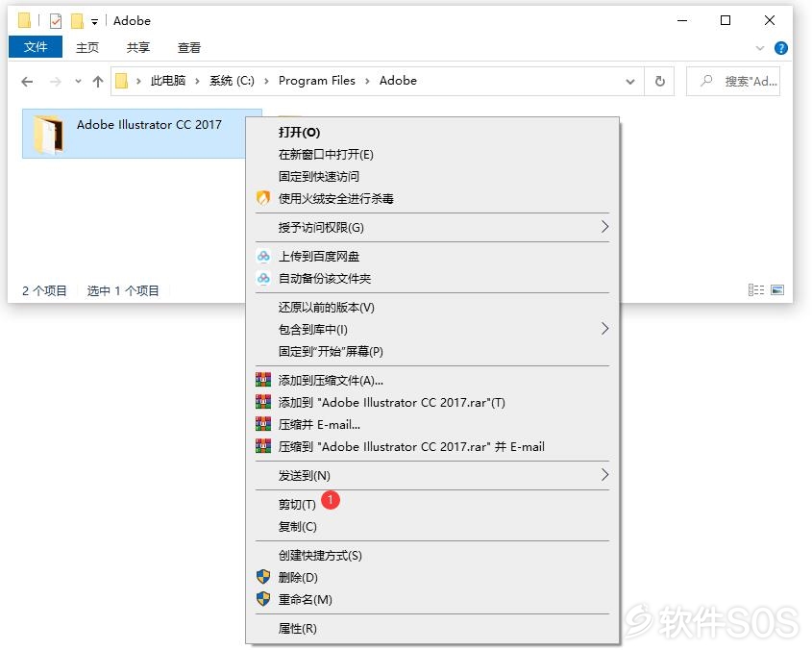Open the Help question mark icon
Image resolution: width=812 pixels, height=650 pixels.
(x=781, y=48)
